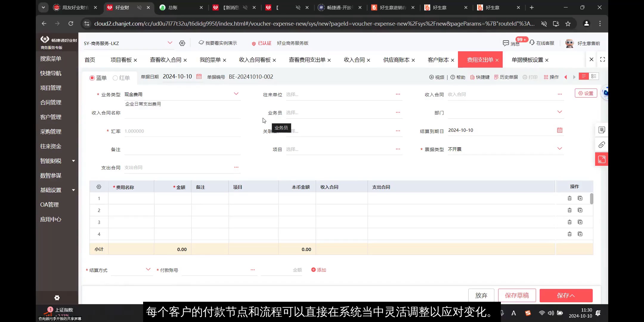Expand the 业务类型 dropdown
This screenshot has height=322, width=644.
coord(236,94)
